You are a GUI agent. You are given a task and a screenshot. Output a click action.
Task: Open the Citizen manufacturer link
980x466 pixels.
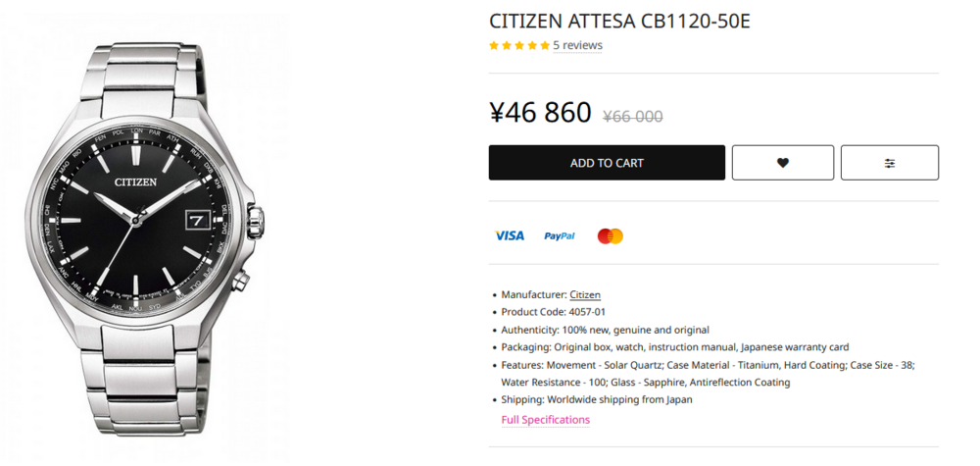[x=585, y=294]
